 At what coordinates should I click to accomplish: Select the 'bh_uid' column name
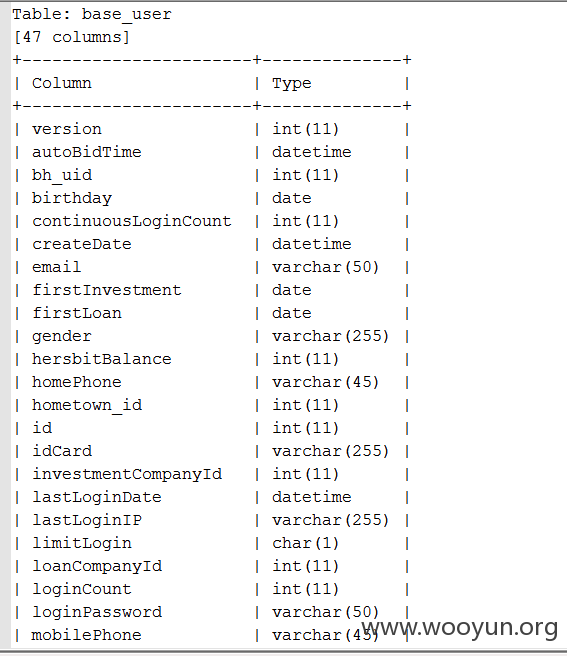coord(62,175)
